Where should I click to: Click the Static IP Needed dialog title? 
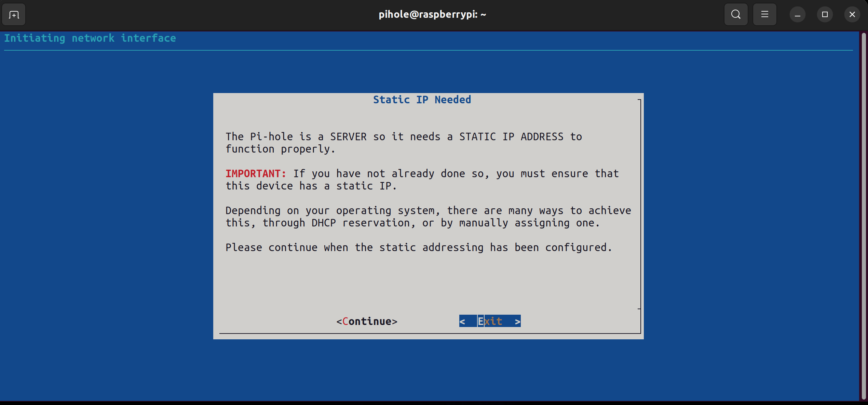(422, 100)
